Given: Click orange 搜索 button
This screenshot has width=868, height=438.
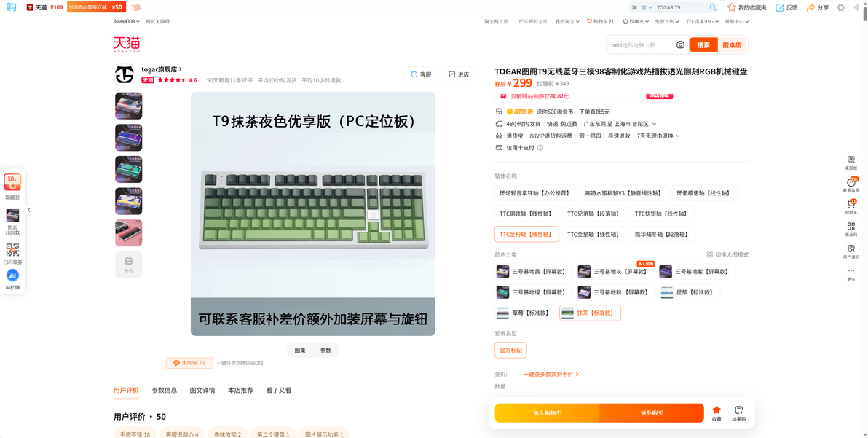Looking at the screenshot, I should [x=703, y=45].
